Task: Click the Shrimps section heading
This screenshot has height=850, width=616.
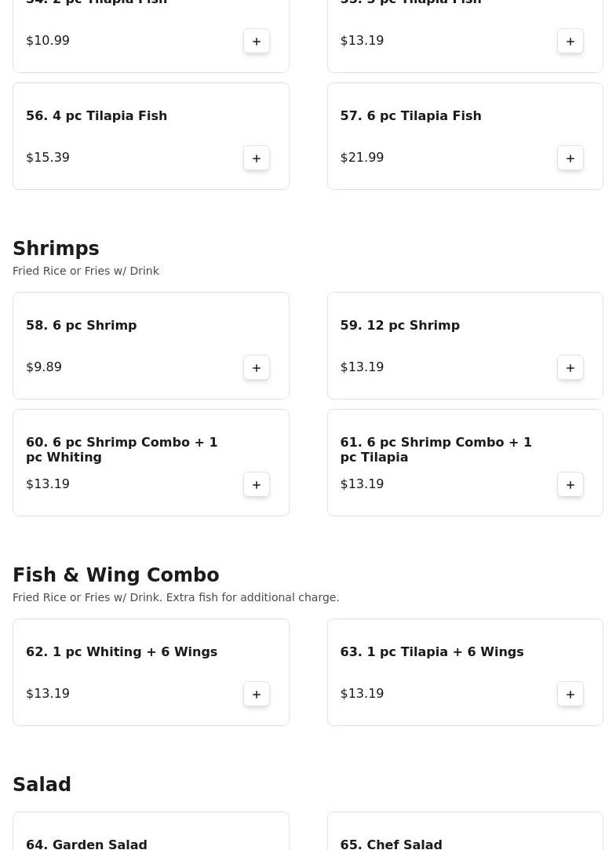Action: coord(56,248)
